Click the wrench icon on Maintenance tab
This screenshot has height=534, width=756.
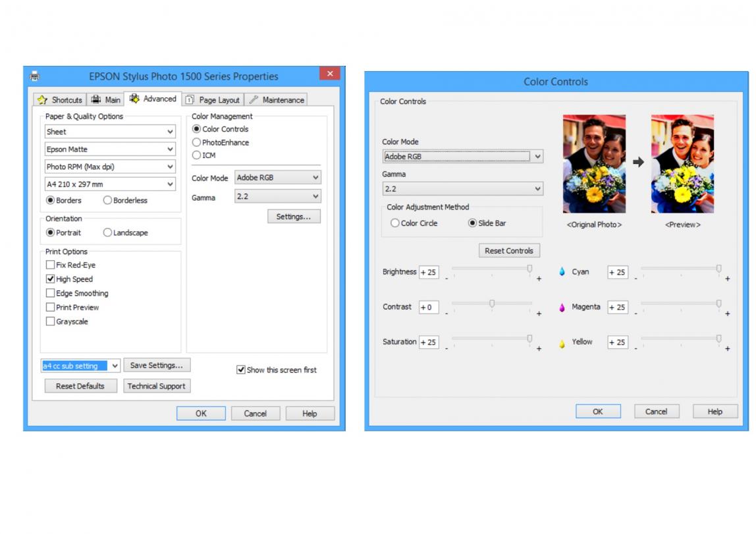(x=254, y=100)
